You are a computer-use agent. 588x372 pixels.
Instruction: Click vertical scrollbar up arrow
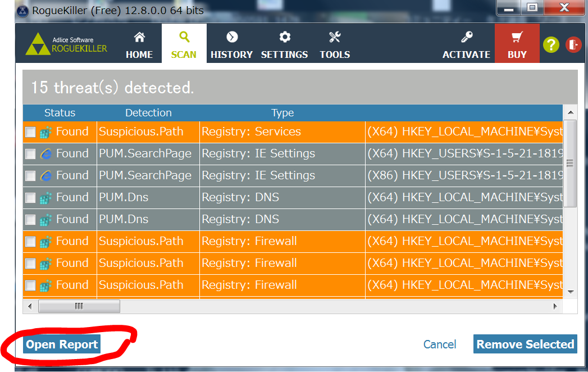571,112
